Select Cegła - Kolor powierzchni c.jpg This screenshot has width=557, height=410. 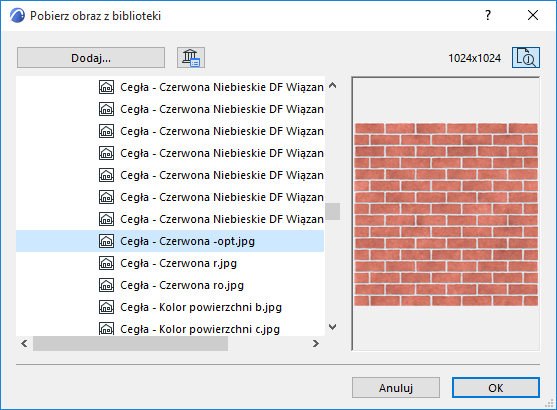pos(170,329)
